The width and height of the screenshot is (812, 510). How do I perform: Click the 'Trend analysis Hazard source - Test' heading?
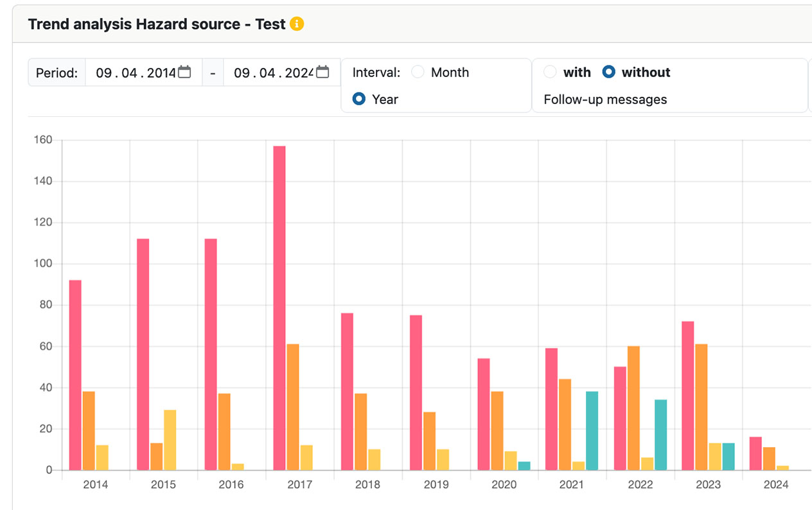point(157,24)
